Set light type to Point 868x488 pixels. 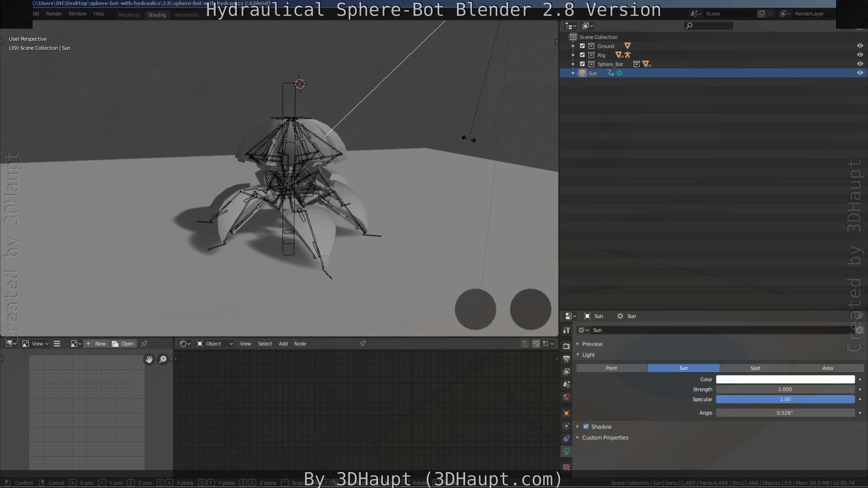pos(612,368)
